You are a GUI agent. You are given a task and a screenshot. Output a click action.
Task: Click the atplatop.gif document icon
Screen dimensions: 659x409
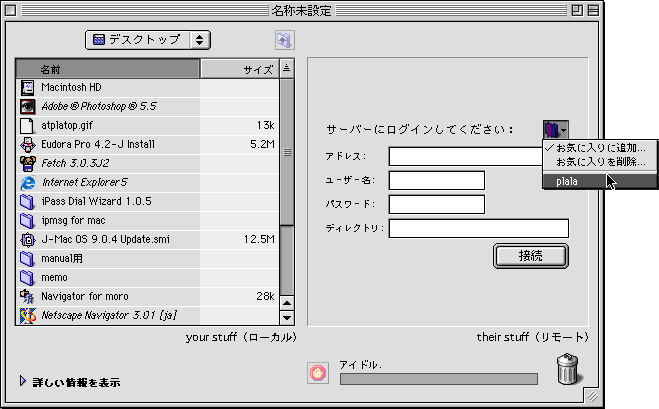coord(28,125)
